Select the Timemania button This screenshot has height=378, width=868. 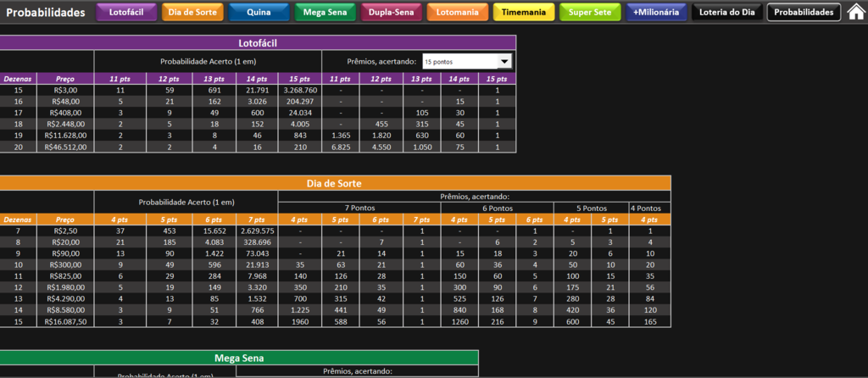tap(524, 12)
